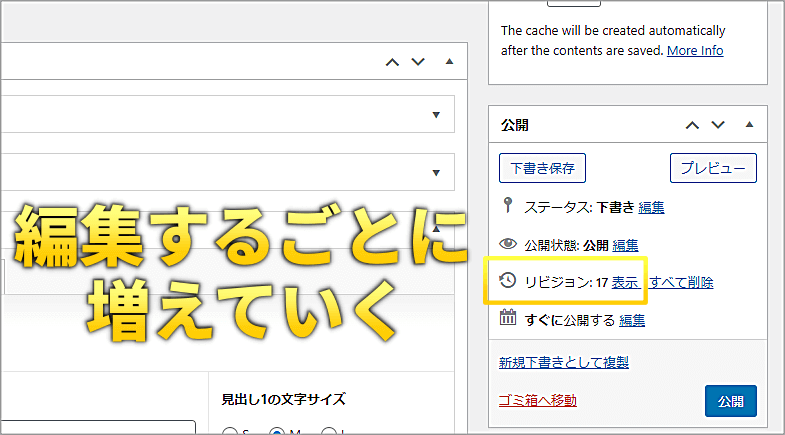
Task: Collapse the 公開 panel triangle toggle
Action: (749, 125)
